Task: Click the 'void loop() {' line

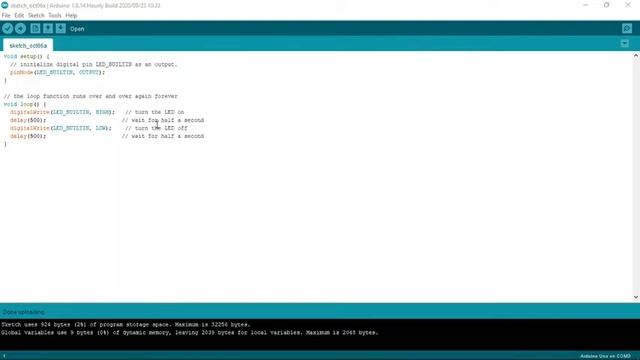Action: pos(25,104)
